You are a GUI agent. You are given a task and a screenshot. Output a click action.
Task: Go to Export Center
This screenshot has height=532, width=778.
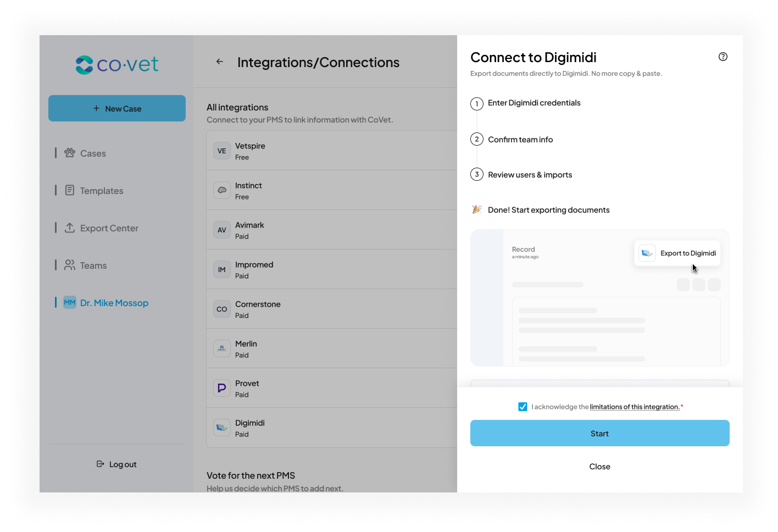click(109, 228)
